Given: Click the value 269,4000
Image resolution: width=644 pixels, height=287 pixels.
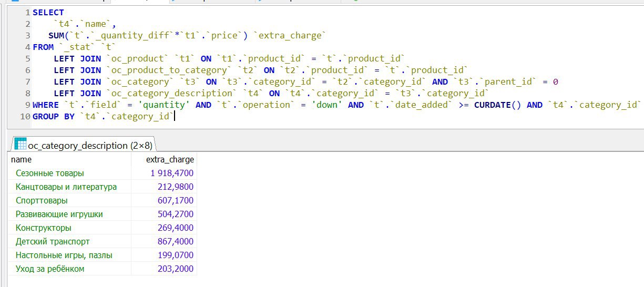Looking at the screenshot, I should point(176,228).
